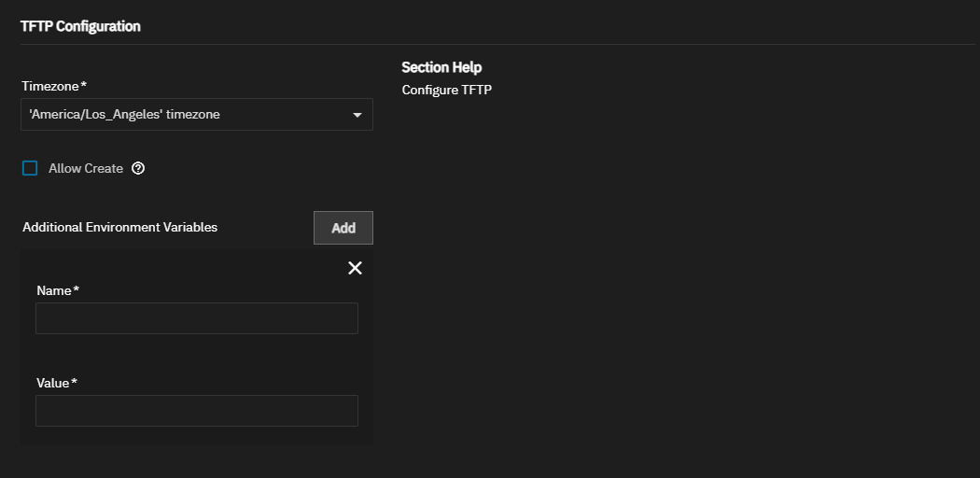The image size is (980, 478).
Task: Enable the Allow Create checkbox
Action: point(30,169)
